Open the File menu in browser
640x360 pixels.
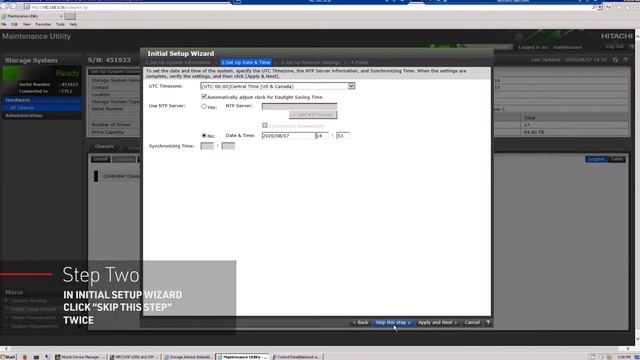[4, 24]
